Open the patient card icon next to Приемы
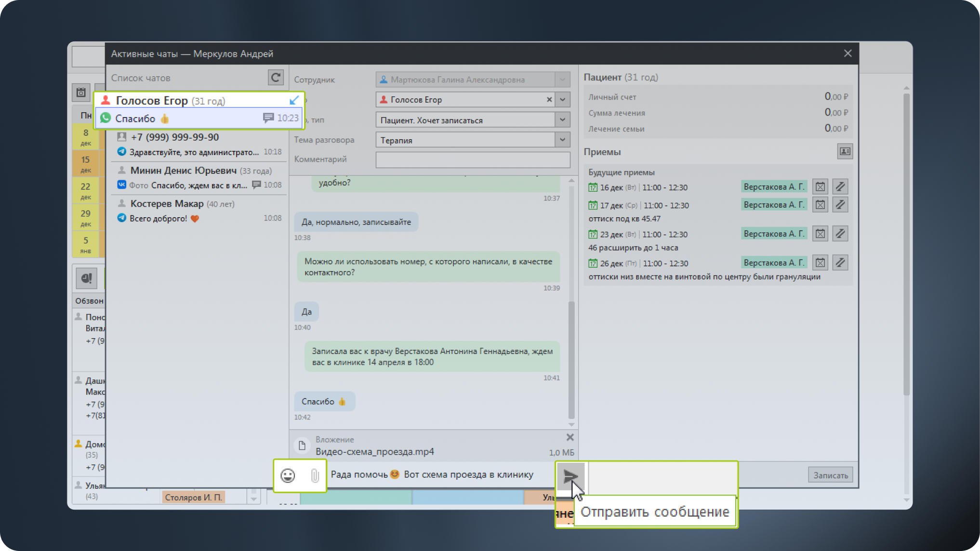The image size is (980, 551). click(845, 151)
